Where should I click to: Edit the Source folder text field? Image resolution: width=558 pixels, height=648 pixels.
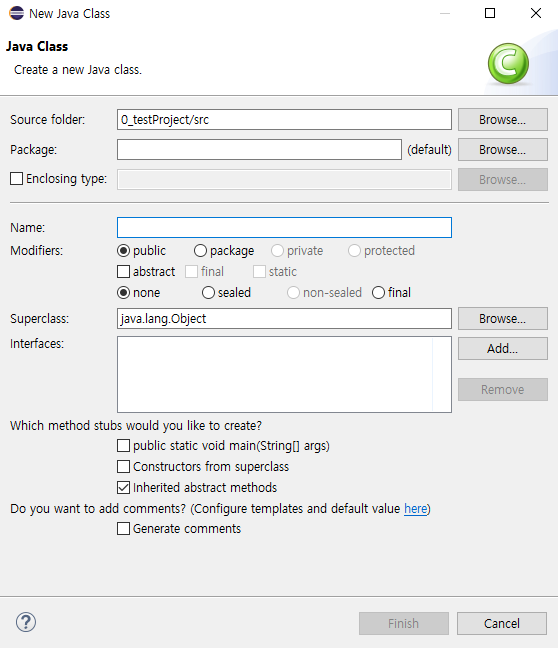284,119
